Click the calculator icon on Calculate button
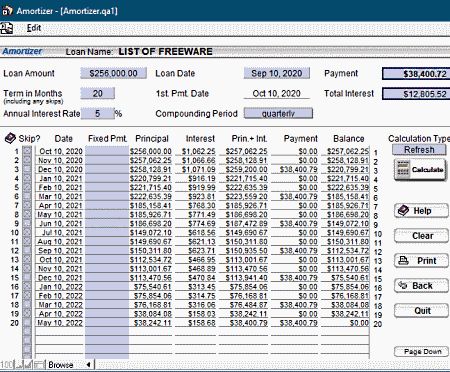450x372 pixels. (x=403, y=169)
